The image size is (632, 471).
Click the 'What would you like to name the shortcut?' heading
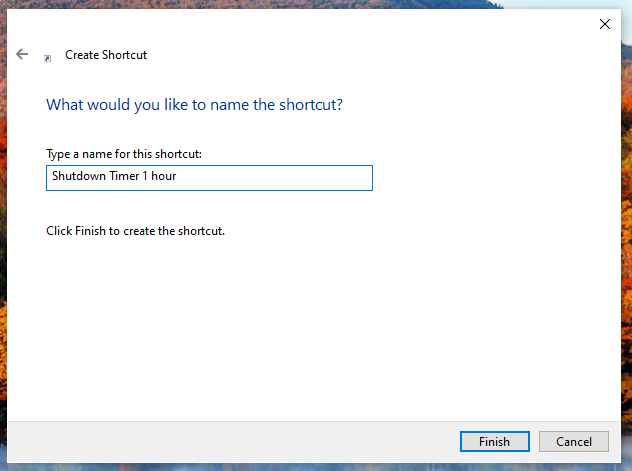point(194,105)
